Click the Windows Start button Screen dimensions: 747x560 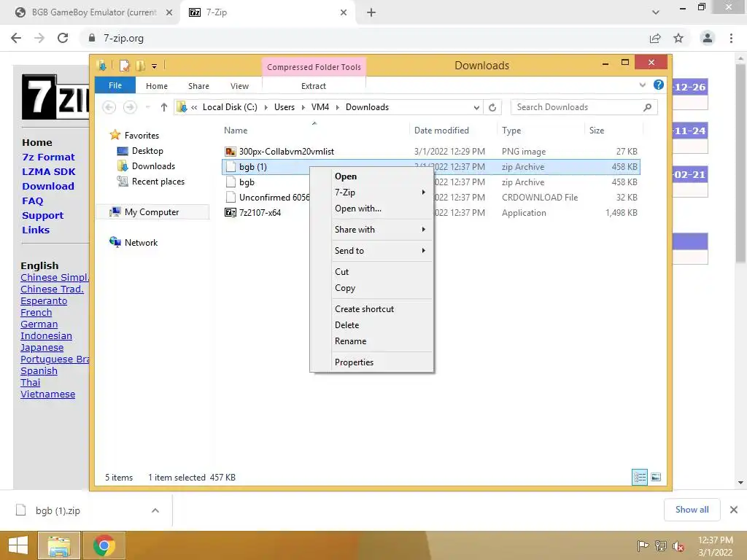(18, 545)
